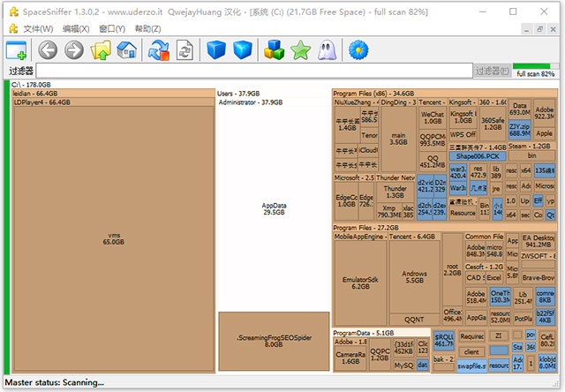The image size is (565, 392).
Task: Select the AppData 29.5GB block
Action: pyautogui.click(x=274, y=208)
